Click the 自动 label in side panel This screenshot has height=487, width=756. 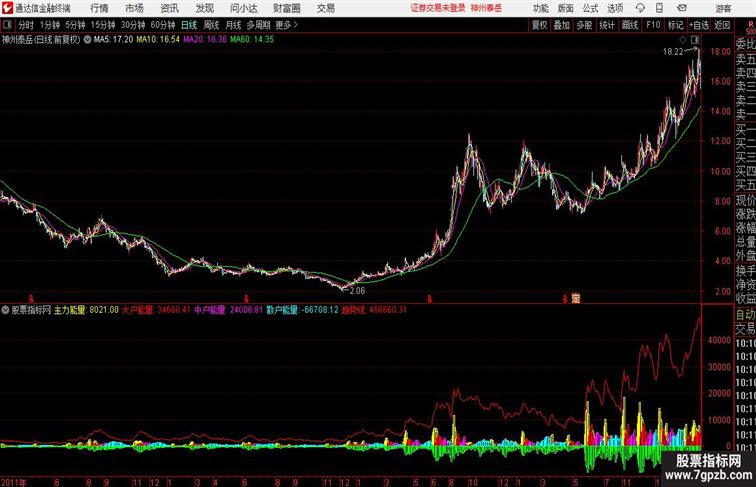[x=745, y=314]
